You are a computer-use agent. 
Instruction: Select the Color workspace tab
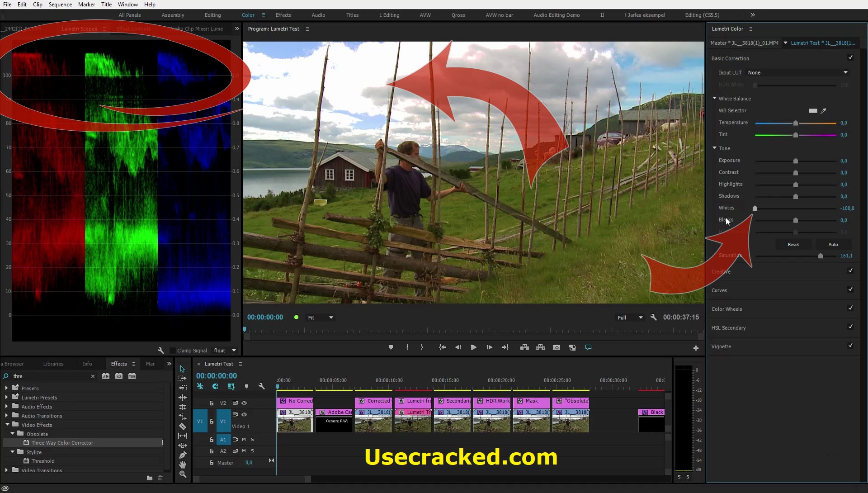(248, 15)
